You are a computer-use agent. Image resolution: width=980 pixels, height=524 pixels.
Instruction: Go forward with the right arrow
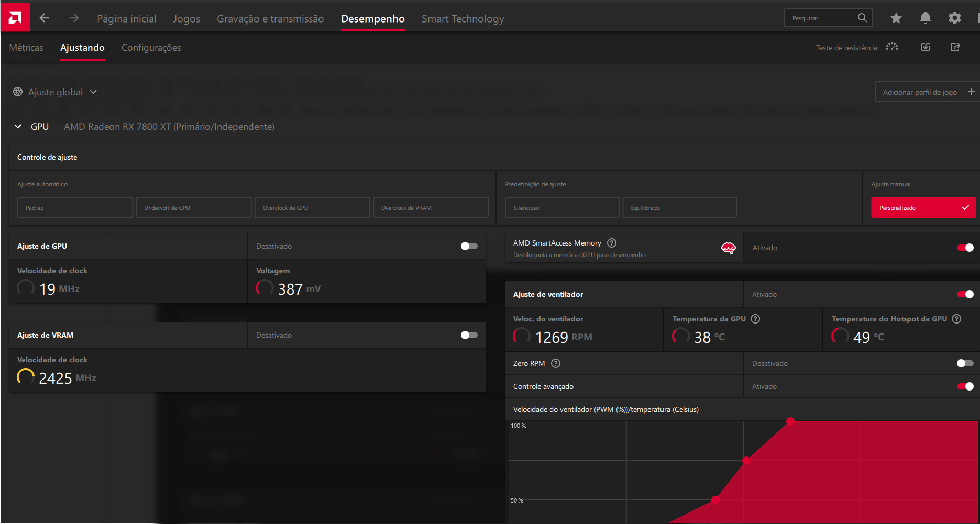click(x=74, y=18)
